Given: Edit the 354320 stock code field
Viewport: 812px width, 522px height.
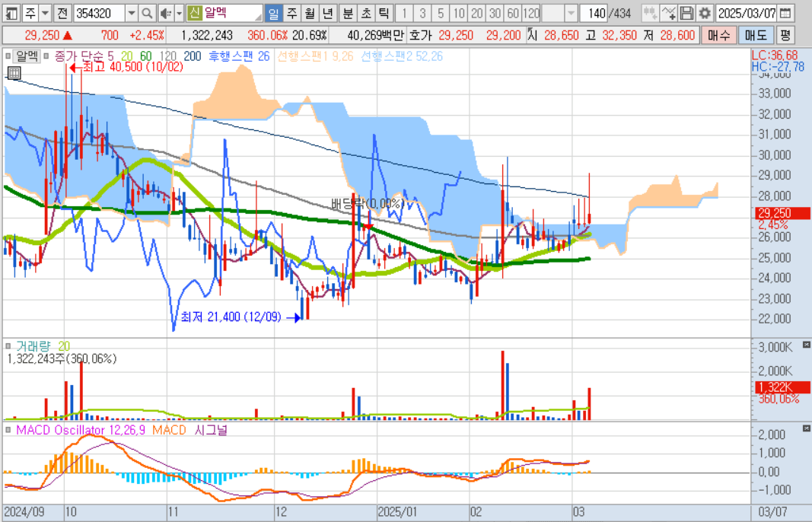Looking at the screenshot, I should pyautogui.click(x=100, y=13).
